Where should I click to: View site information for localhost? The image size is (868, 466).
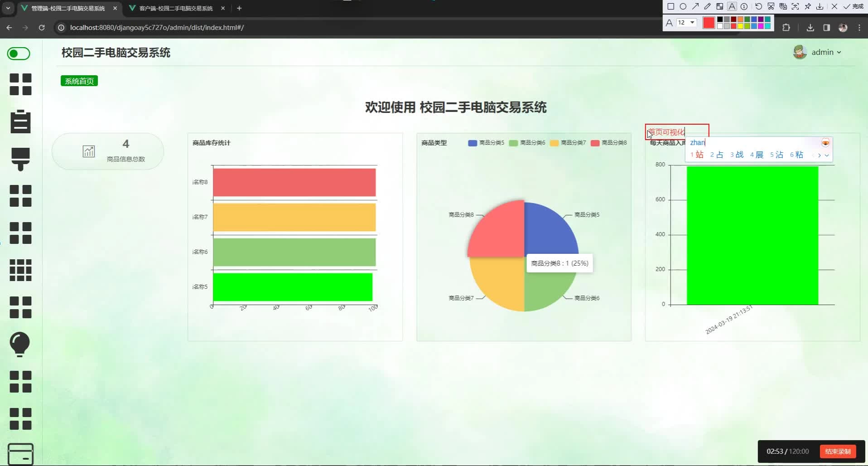[61, 28]
